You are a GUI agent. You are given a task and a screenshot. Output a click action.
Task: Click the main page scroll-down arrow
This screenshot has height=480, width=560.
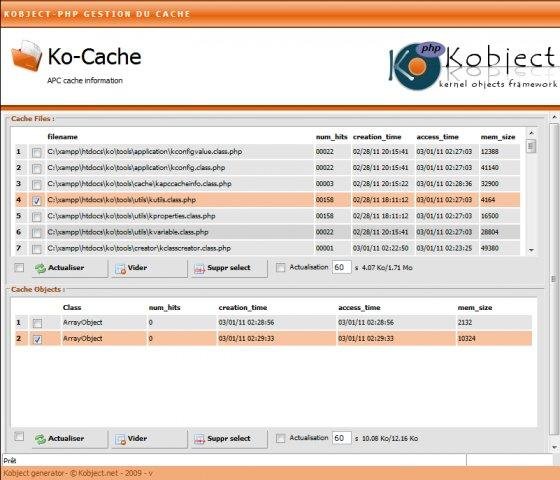tap(554, 447)
